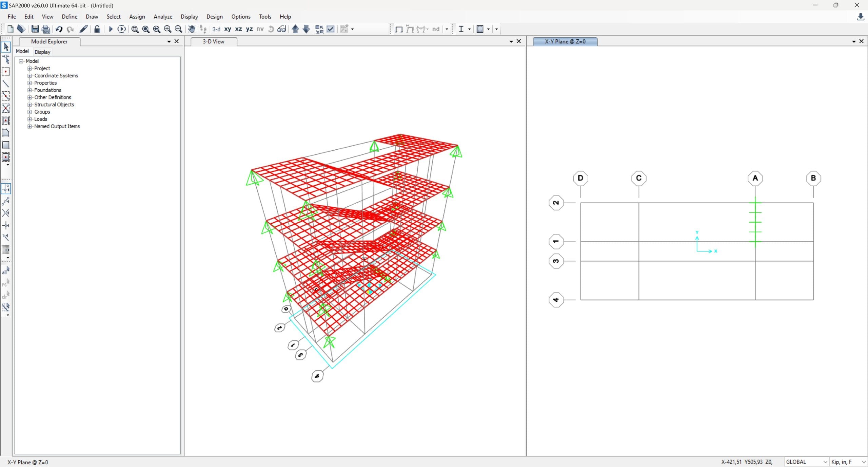The image size is (868, 467).
Task: Click the Select Using Intersecting Line icon
Action: (x=6, y=307)
